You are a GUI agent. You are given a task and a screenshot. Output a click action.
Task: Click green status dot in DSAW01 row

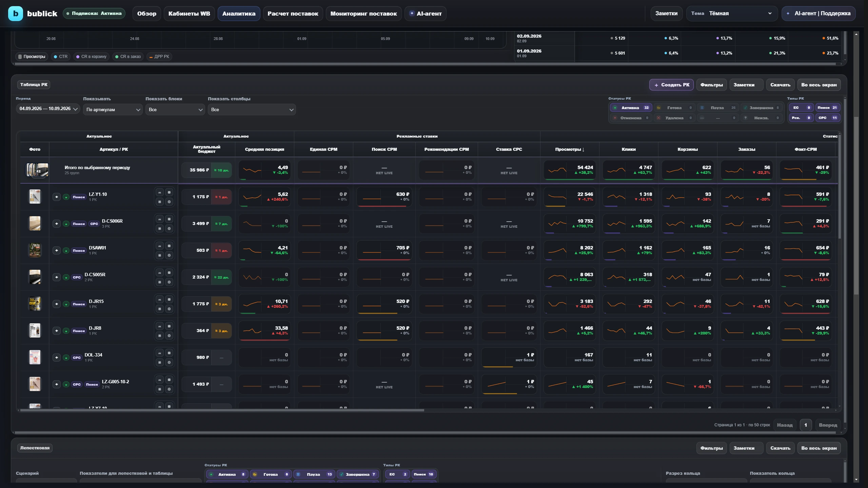[66, 250]
